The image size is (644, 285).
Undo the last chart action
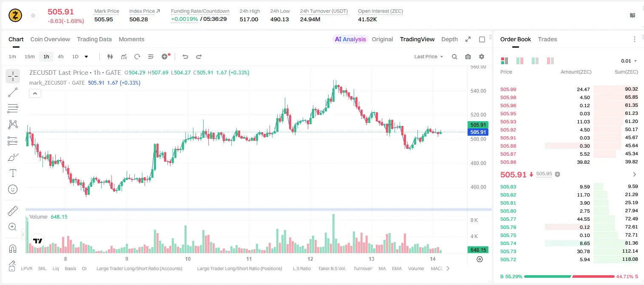tap(185, 57)
